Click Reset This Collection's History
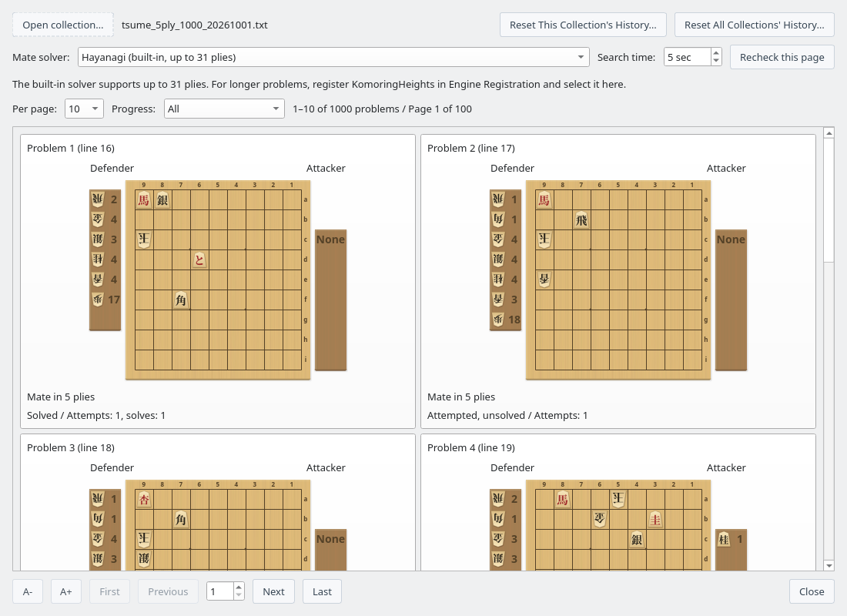 pos(583,25)
